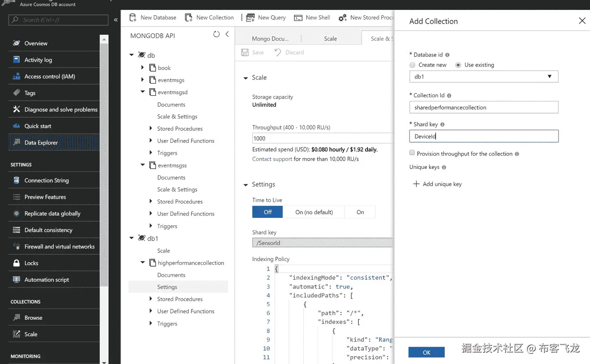Screen dimensions: 590x364
Task: Refresh the MONGODB API tree
Action: coord(217,35)
